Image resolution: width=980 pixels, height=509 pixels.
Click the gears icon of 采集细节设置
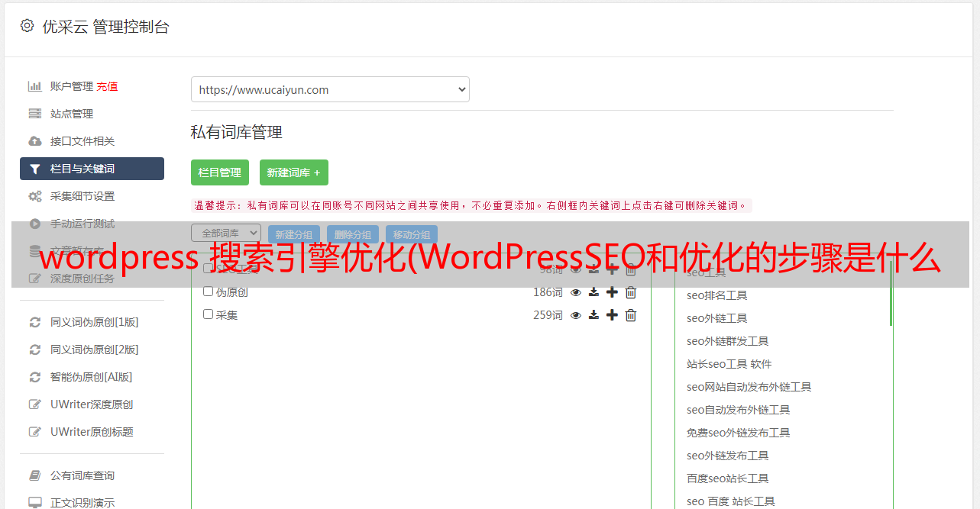coord(34,196)
